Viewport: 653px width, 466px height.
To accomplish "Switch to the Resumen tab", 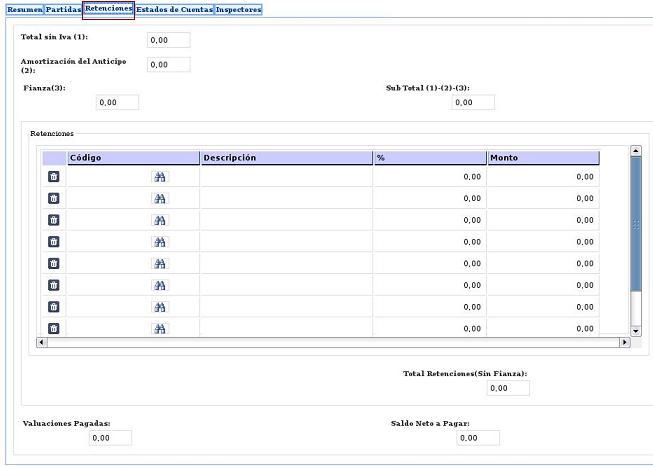I will (24, 9).
